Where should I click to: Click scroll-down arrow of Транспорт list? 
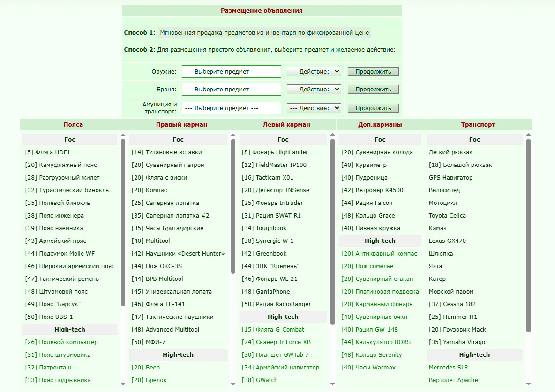[528, 384]
